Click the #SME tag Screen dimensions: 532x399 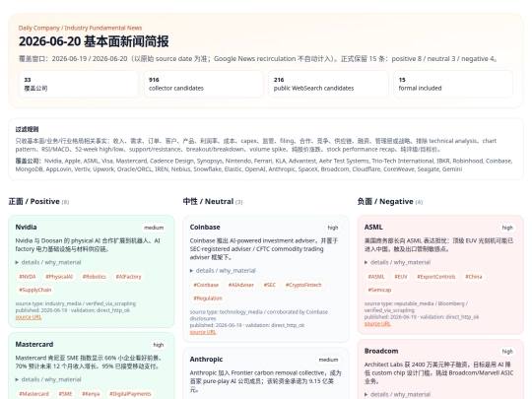[x=65, y=393]
